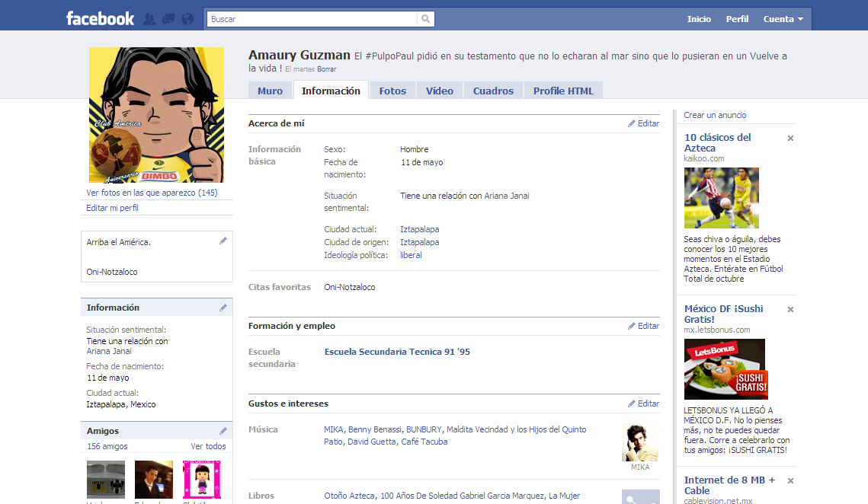Open David Guetta music link
The height and width of the screenshot is (504, 868).
371,442
